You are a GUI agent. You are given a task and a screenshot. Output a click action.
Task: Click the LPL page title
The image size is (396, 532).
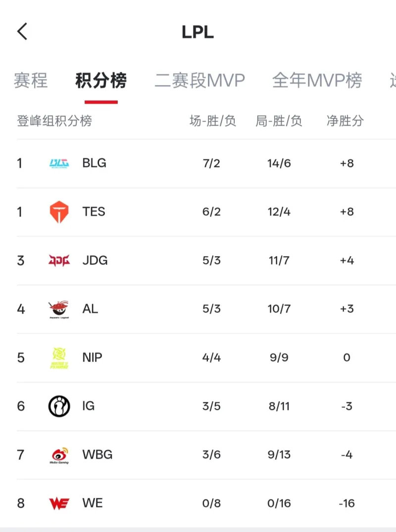198,32
